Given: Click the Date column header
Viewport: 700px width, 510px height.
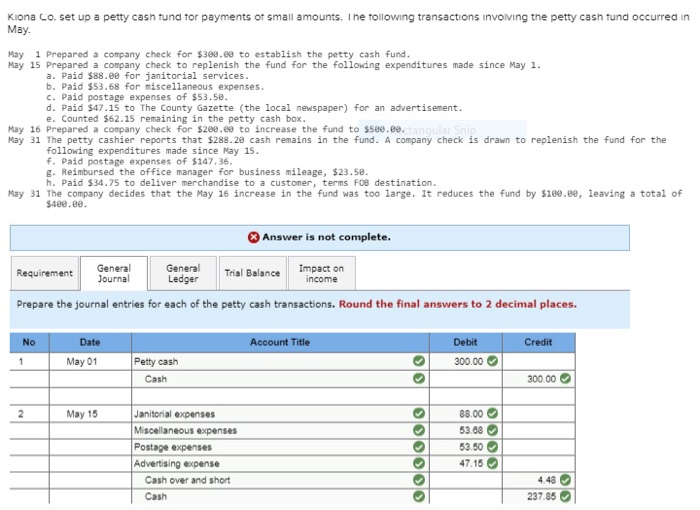Looking at the screenshot, I should [90, 343].
